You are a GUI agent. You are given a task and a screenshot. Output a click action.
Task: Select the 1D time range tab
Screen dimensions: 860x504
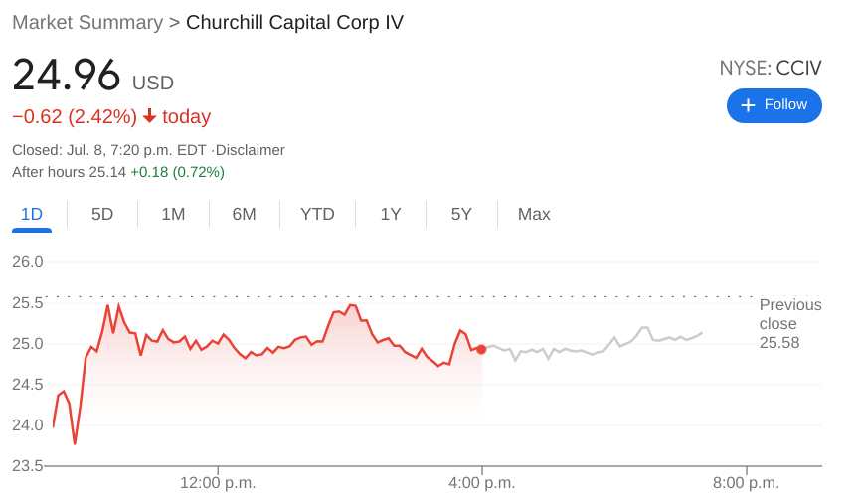pos(32,214)
